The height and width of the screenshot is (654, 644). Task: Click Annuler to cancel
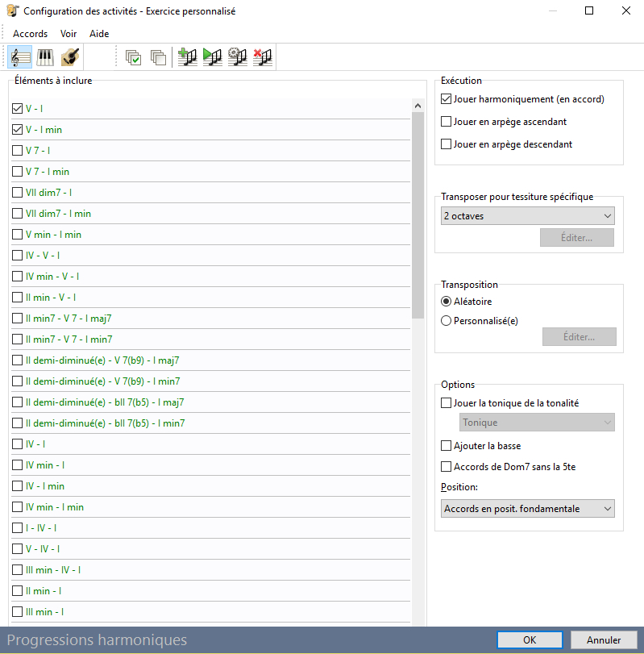(x=604, y=639)
